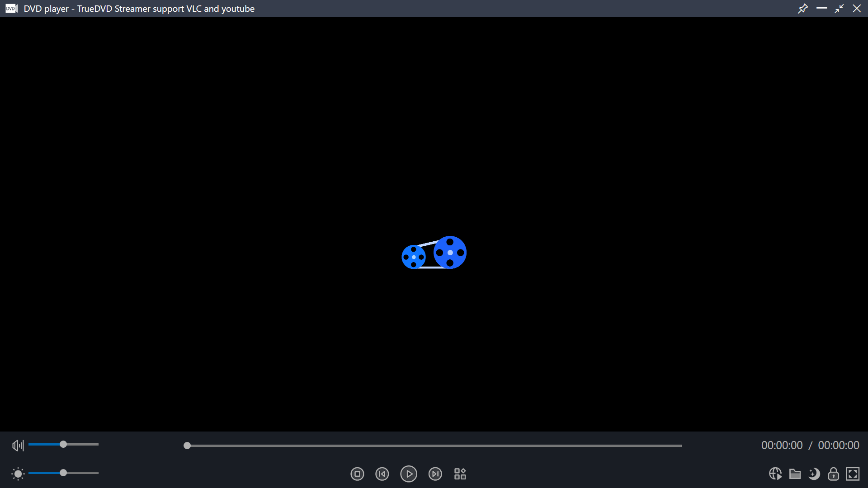Skip to the previous chapter
Viewport: 868px width, 488px height.
[382, 474]
